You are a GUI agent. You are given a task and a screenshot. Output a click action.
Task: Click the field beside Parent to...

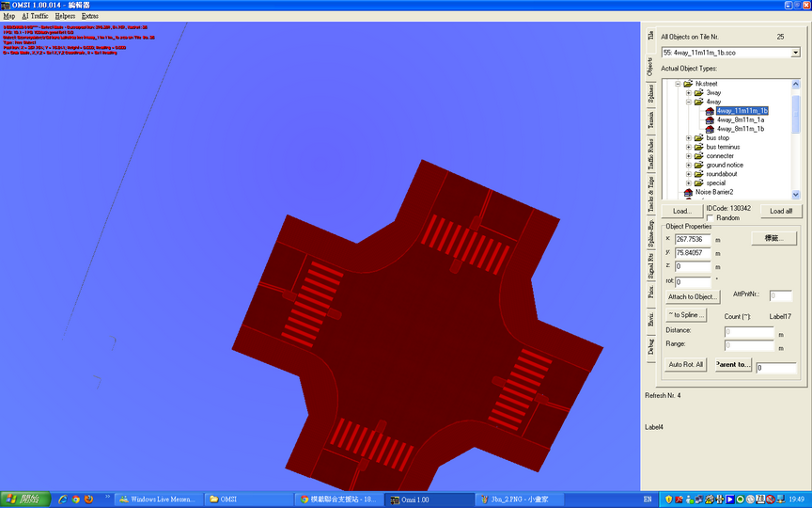tap(776, 368)
